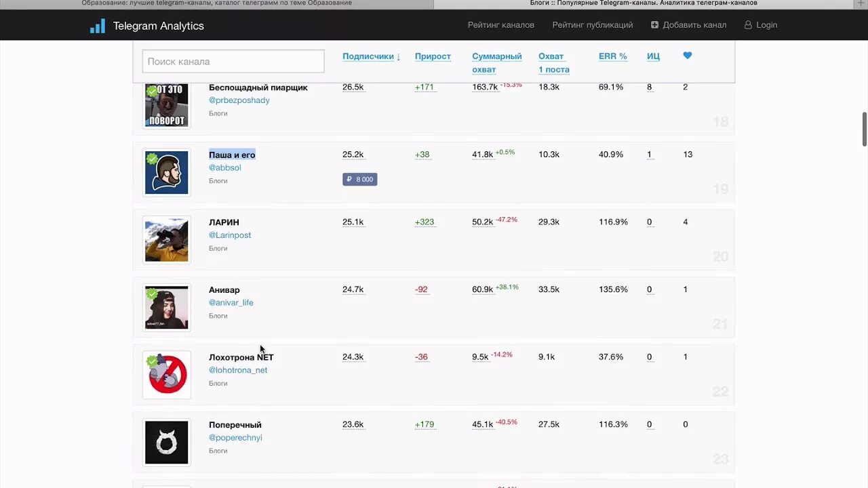
Task: Click the heart favorites column icon
Action: coord(688,56)
